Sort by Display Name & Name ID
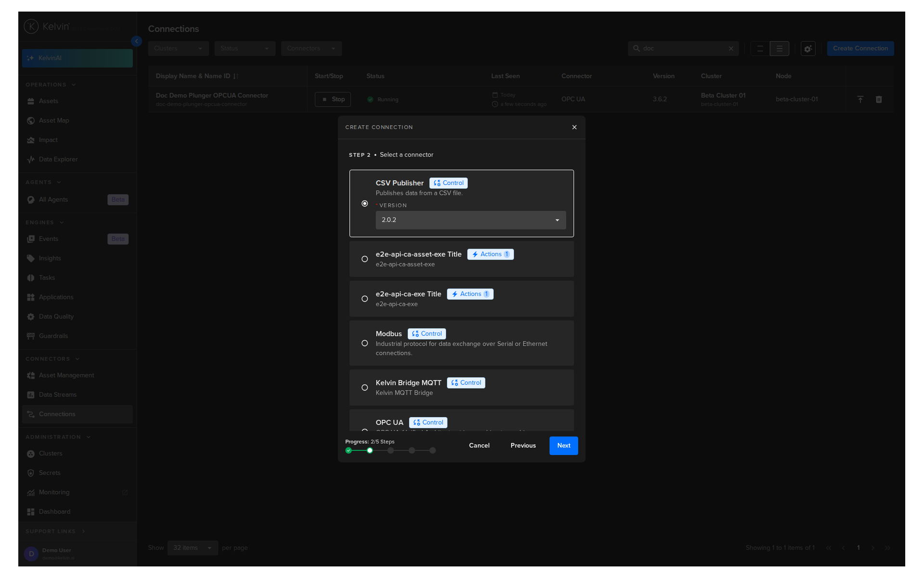 [x=197, y=76]
